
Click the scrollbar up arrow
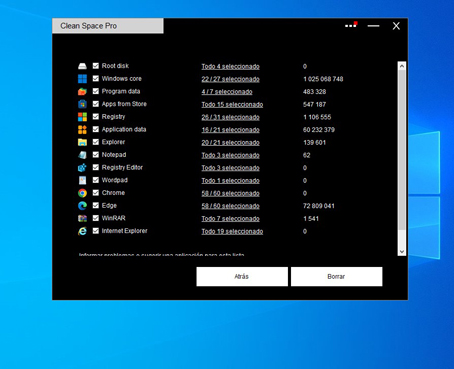[x=402, y=66]
